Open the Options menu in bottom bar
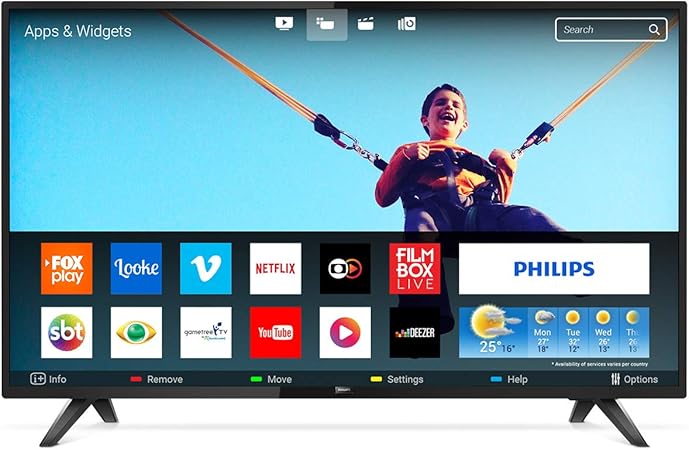 coord(635,379)
